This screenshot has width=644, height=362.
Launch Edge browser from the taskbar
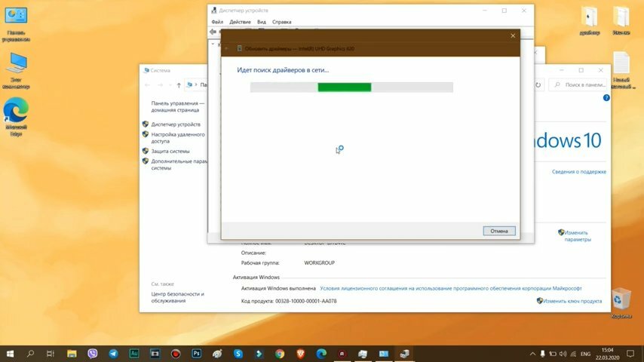point(321,354)
